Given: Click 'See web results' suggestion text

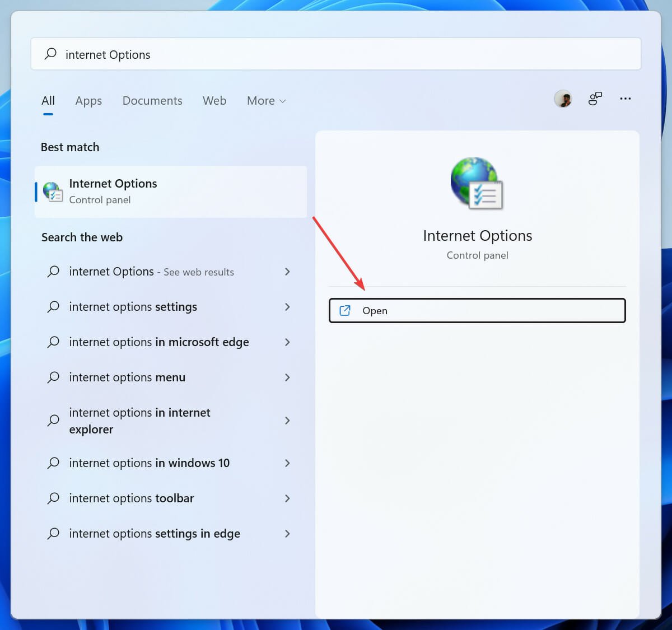Looking at the screenshot, I should 199,272.
